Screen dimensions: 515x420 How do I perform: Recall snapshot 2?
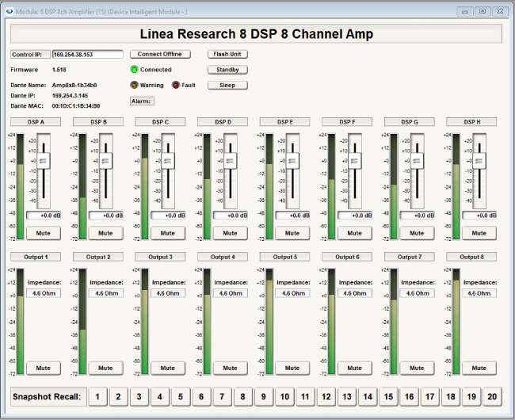tap(118, 397)
